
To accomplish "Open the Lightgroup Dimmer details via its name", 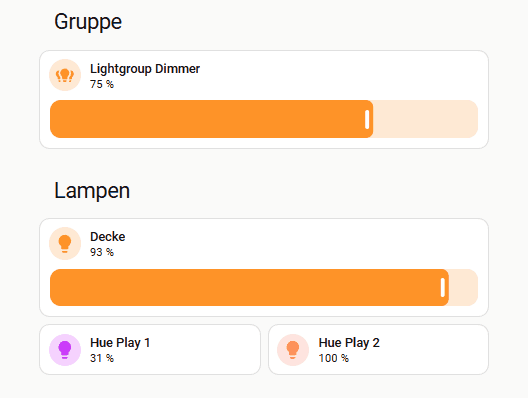I will pyautogui.click(x=145, y=69).
